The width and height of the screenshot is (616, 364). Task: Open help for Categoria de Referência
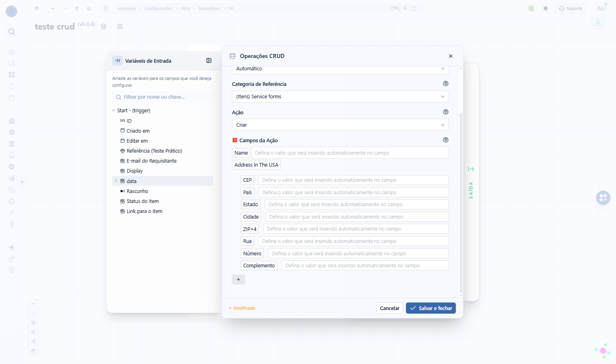446,84
